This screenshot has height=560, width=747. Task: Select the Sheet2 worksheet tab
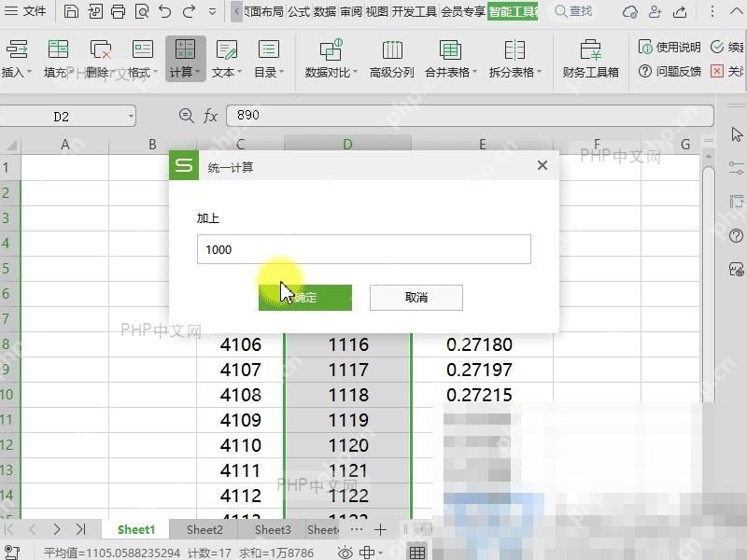tap(204, 529)
